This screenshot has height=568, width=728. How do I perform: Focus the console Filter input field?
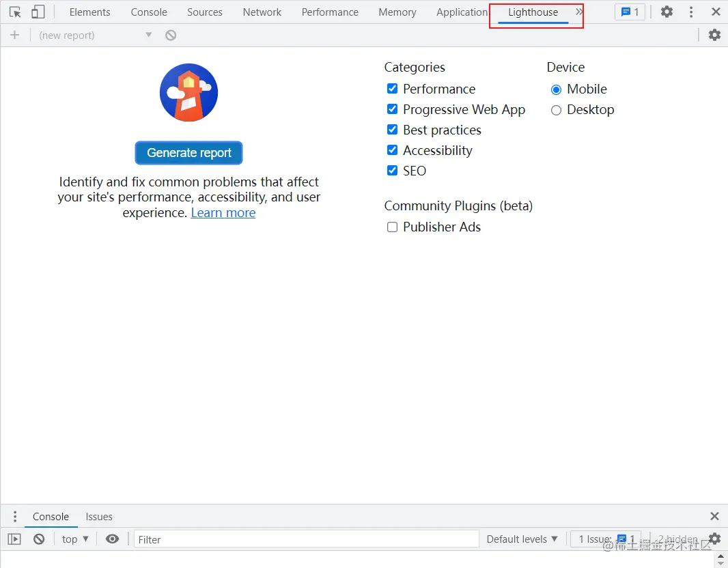(x=307, y=539)
